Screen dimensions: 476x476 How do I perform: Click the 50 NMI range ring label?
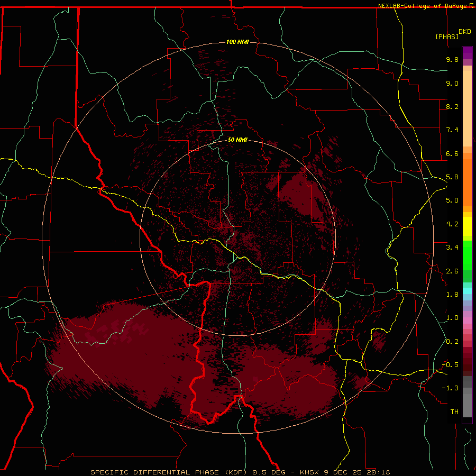pos(237,140)
